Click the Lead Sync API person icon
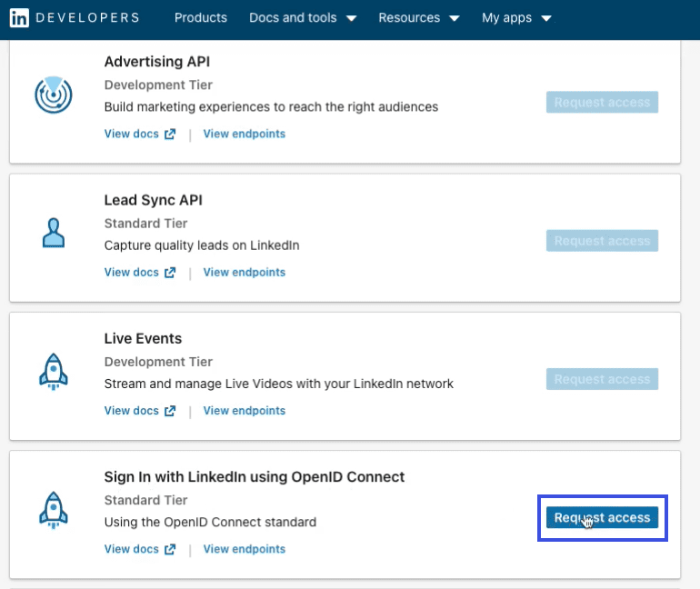The image size is (700, 589). tap(54, 233)
